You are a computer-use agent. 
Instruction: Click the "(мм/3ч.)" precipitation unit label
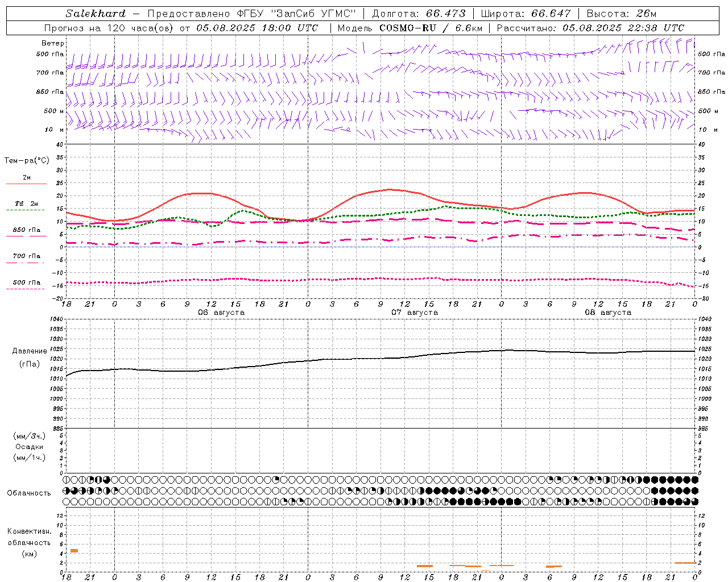[30, 436]
